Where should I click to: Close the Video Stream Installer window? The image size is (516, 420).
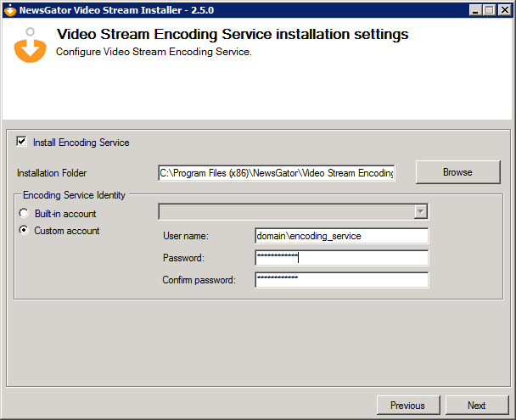coord(503,9)
